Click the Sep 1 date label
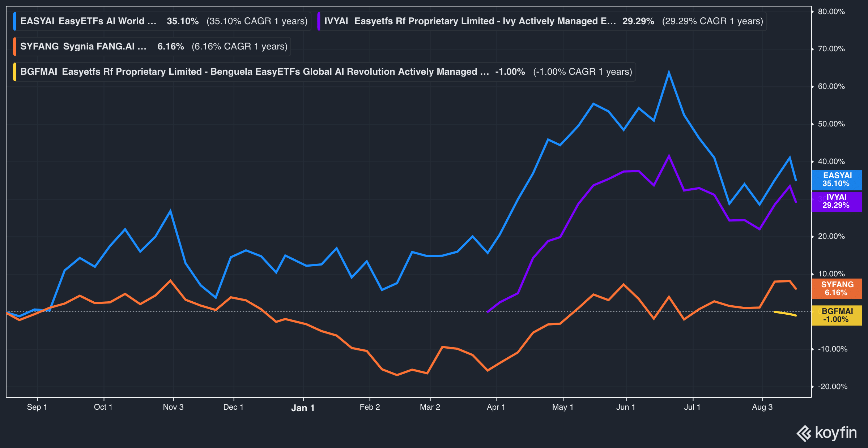 click(x=37, y=407)
